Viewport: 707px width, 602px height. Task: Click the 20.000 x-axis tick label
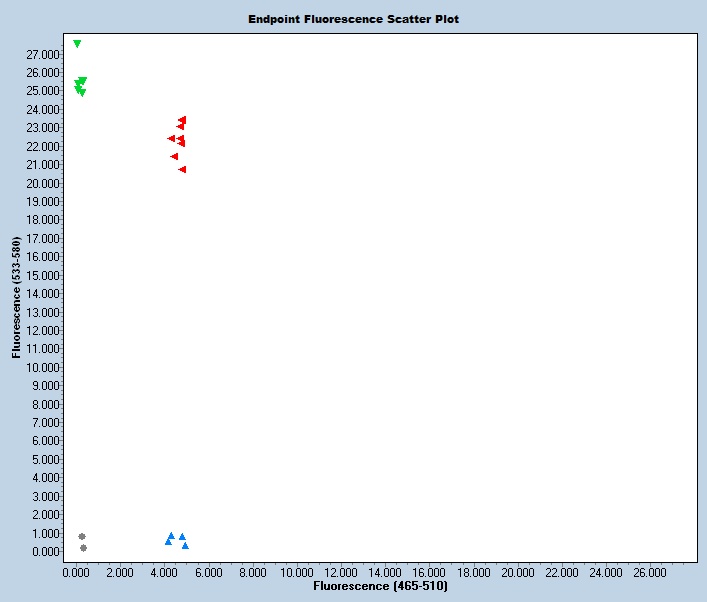point(518,573)
